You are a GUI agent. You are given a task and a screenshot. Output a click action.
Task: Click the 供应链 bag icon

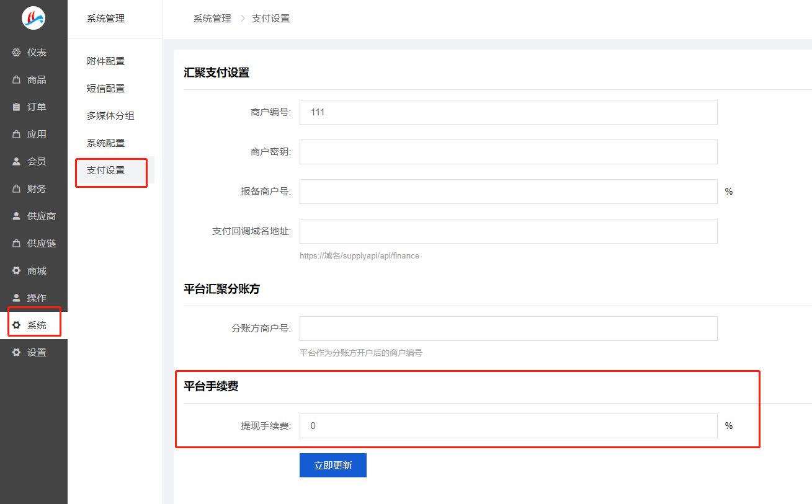coord(17,244)
